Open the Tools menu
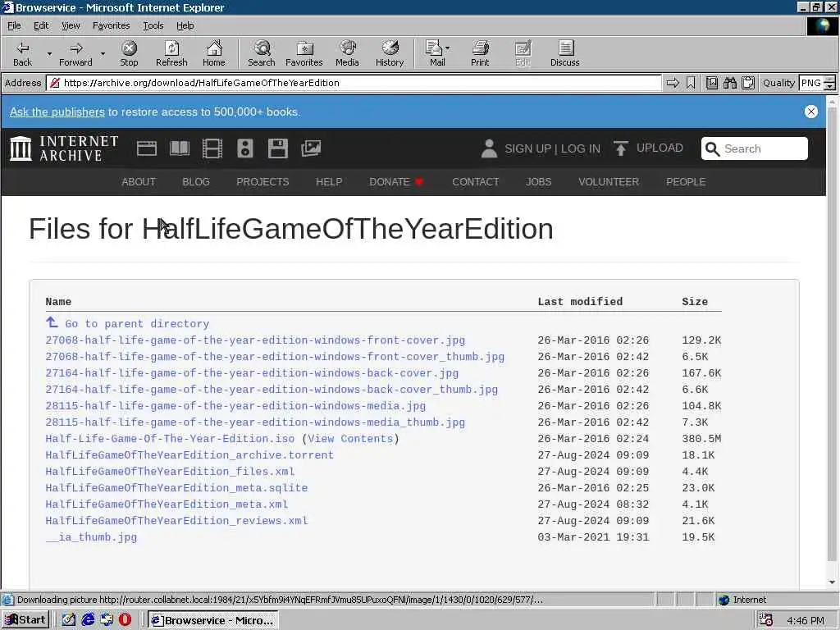Screen dimensions: 840x630 click(153, 25)
